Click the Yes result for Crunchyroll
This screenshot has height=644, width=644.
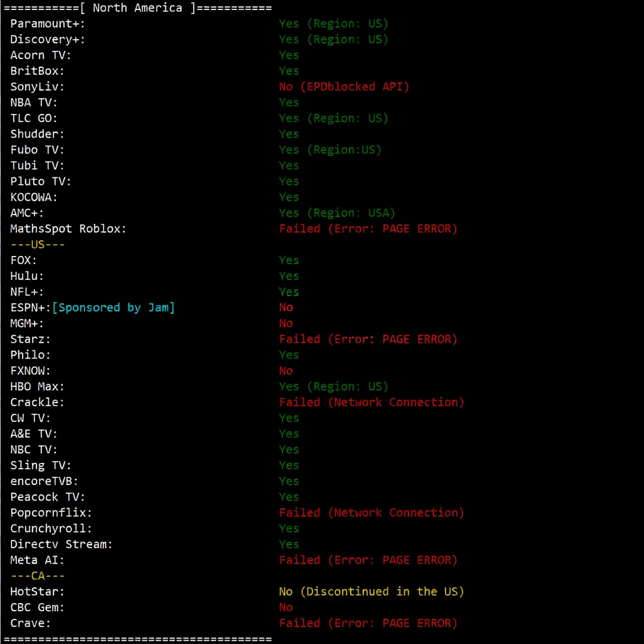[x=289, y=528]
